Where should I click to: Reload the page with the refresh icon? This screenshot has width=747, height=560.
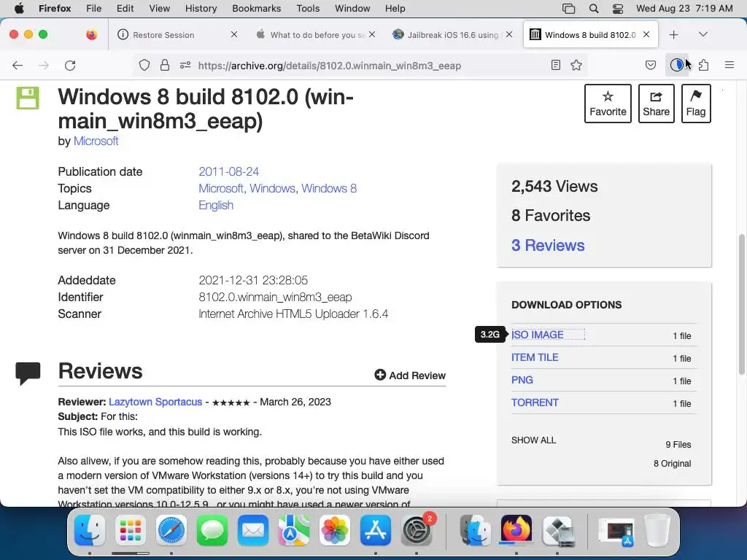point(70,65)
